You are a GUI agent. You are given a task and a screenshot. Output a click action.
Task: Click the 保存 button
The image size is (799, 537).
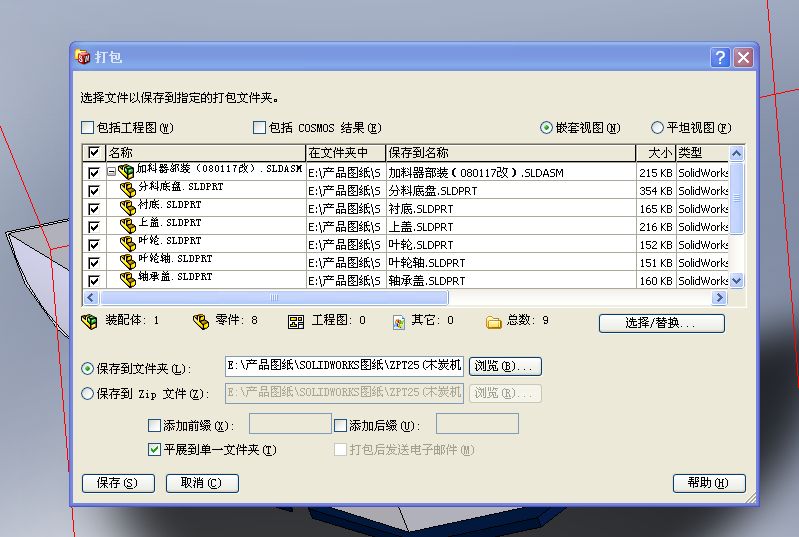(x=118, y=483)
